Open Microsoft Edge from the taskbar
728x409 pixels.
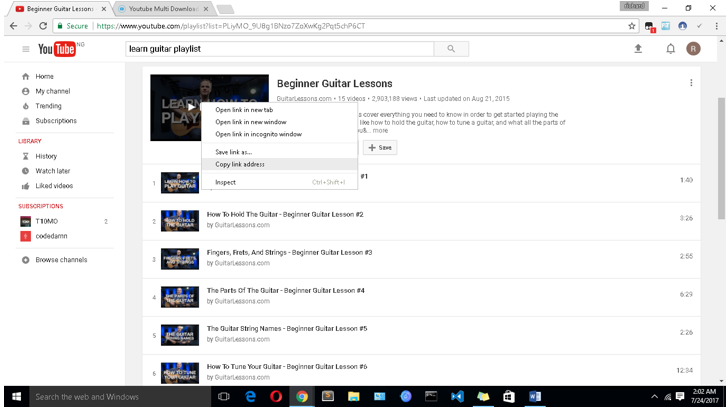(250, 396)
